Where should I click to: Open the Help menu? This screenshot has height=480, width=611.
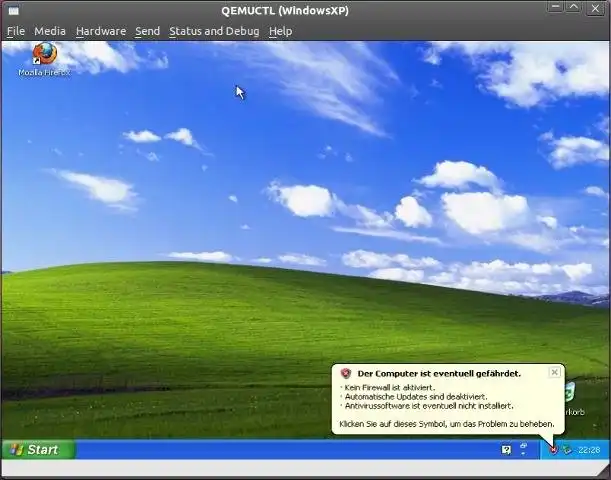pos(281,31)
